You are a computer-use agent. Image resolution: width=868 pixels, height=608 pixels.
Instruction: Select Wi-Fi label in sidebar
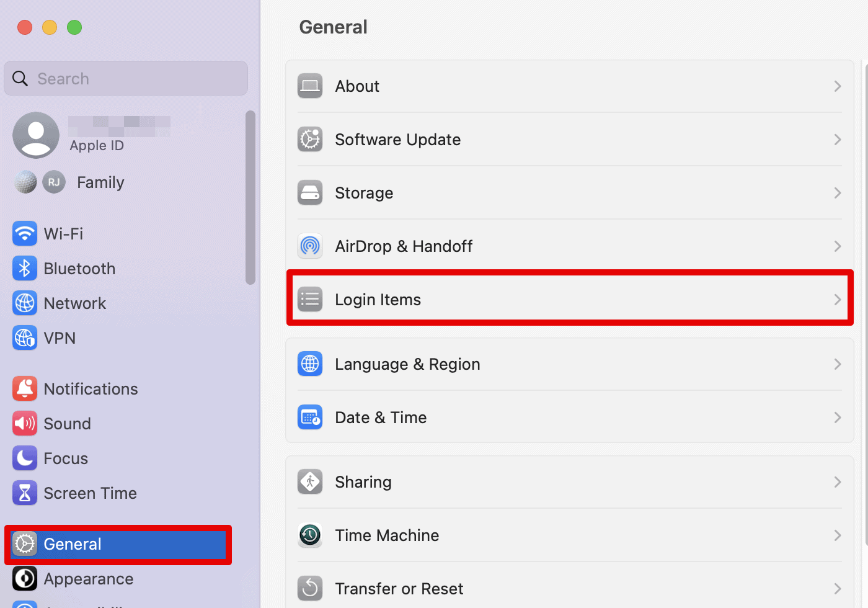click(x=63, y=234)
